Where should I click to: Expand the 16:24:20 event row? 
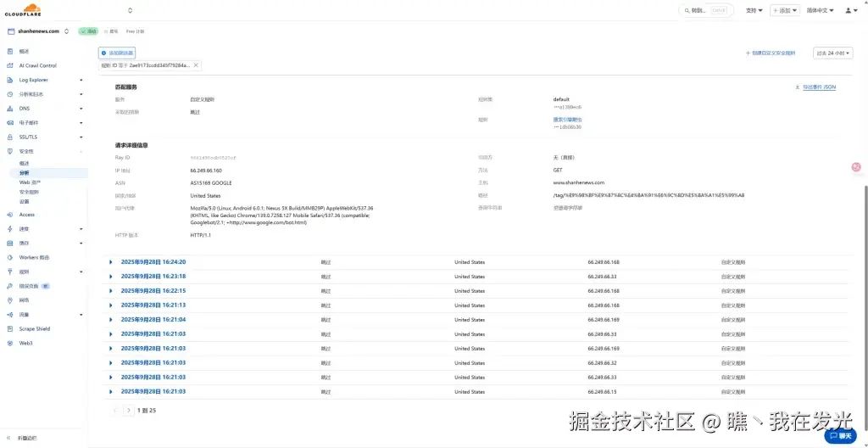click(x=111, y=262)
